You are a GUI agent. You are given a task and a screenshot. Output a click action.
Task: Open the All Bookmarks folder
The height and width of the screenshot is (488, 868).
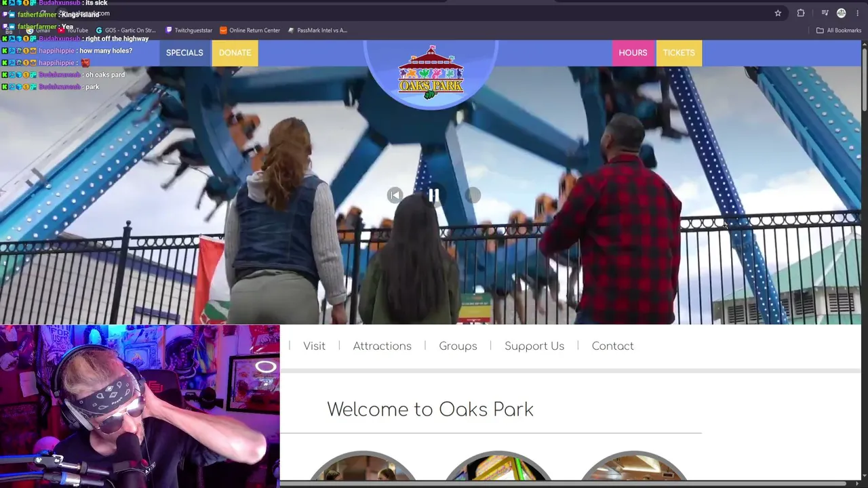pos(838,30)
